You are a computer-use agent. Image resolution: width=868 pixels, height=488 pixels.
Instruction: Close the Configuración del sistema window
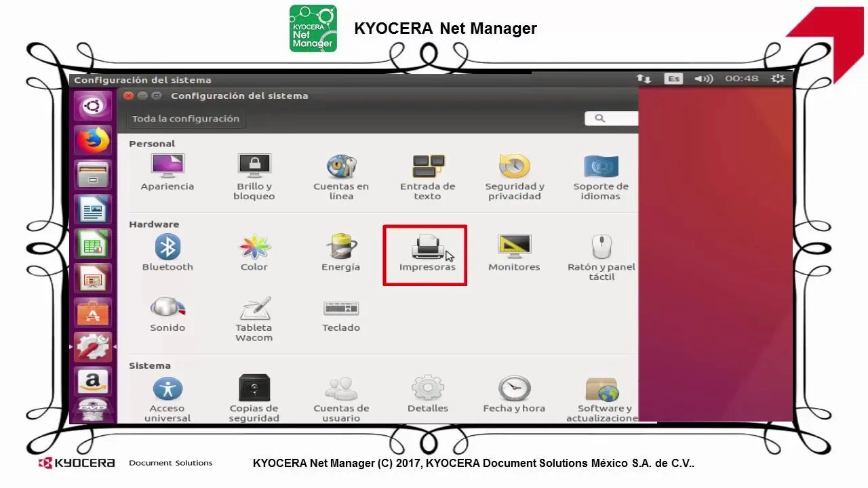(x=129, y=96)
